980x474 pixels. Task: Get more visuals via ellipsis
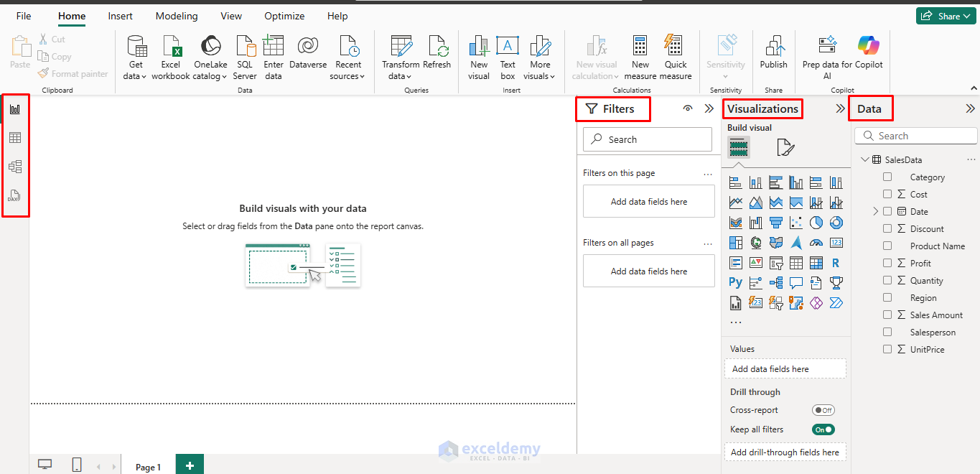736,323
